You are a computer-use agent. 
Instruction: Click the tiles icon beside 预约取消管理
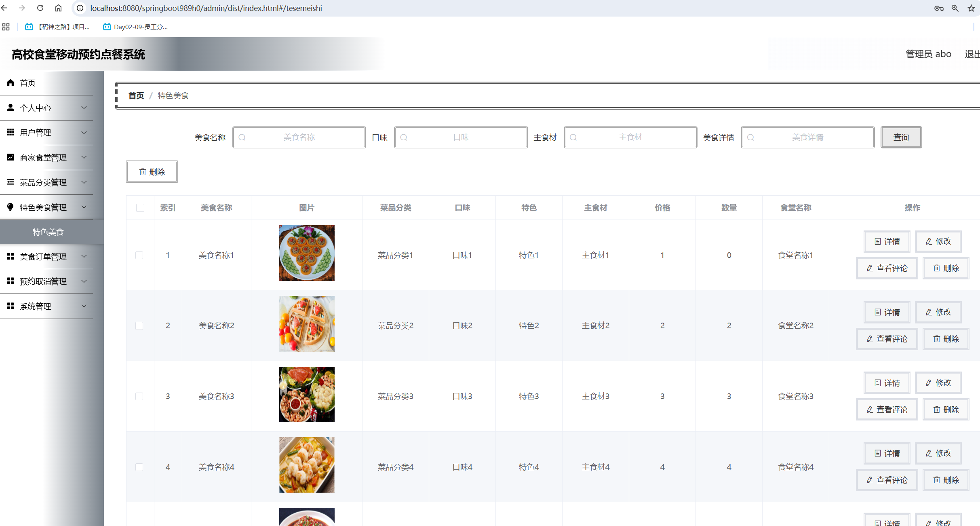pos(11,281)
